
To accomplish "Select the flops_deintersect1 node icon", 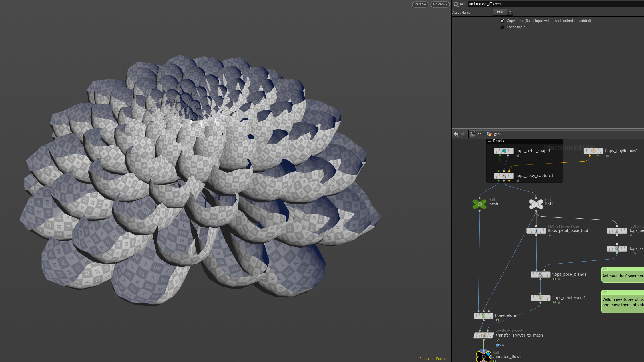I will [540, 298].
